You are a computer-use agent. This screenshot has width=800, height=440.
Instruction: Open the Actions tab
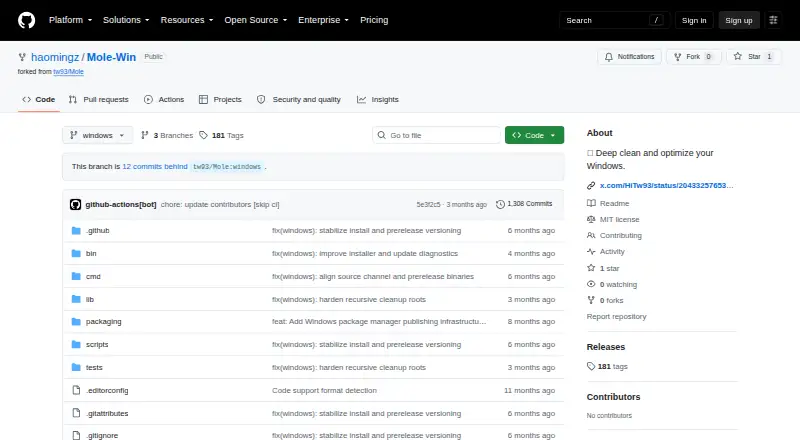[164, 100]
